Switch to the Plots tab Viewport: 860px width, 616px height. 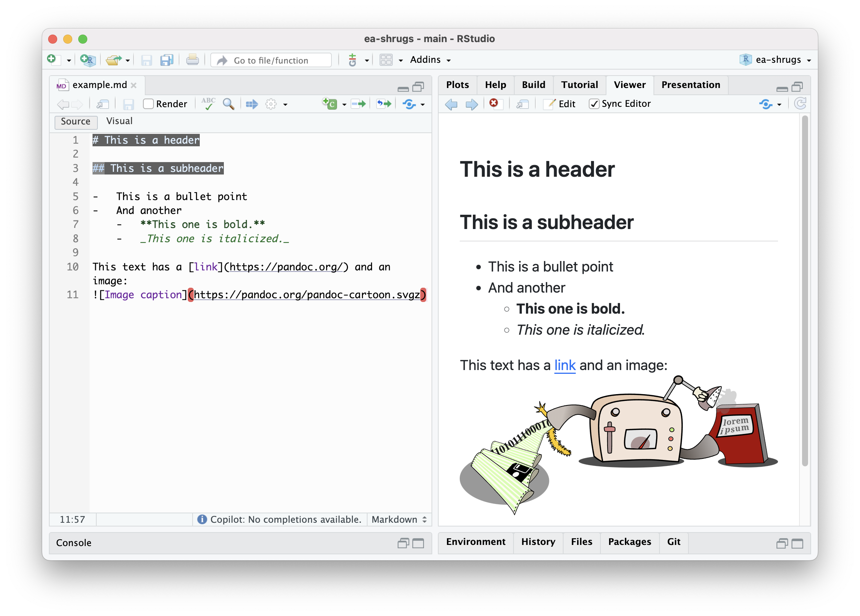[x=457, y=85]
